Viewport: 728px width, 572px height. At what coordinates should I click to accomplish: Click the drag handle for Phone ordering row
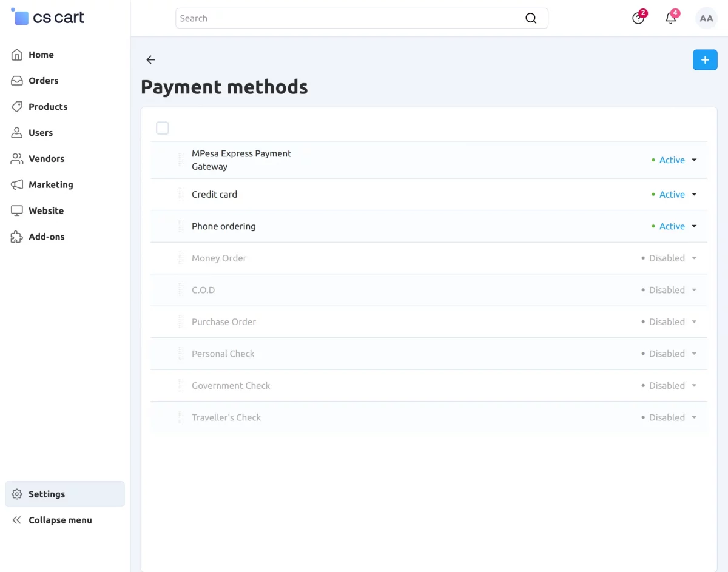tap(181, 226)
